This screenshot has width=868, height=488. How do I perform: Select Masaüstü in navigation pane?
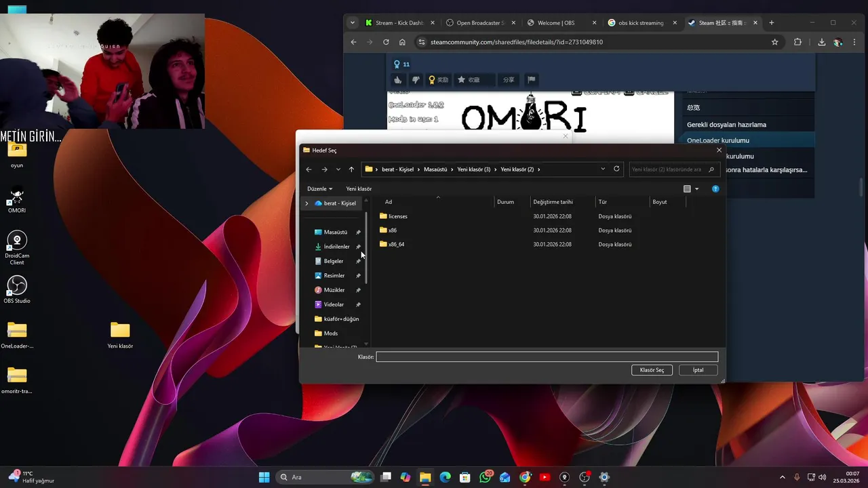pos(335,232)
